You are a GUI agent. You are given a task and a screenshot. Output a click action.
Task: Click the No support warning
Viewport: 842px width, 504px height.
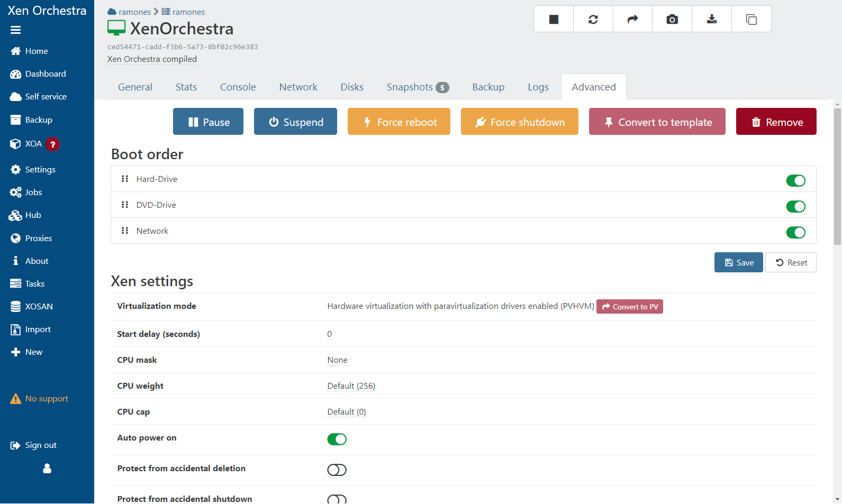pos(39,399)
